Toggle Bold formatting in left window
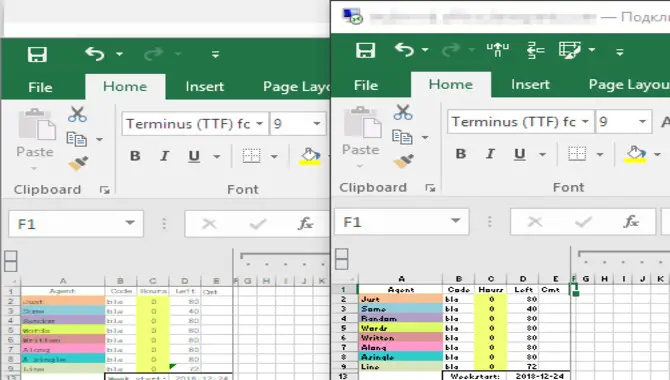670x380 pixels. (x=135, y=156)
